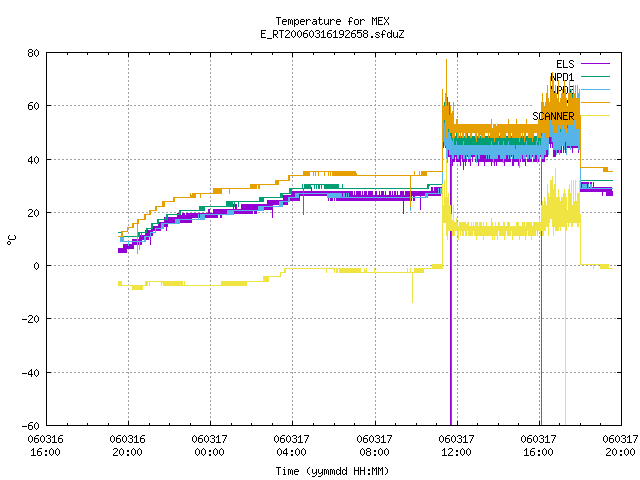
Task: Click the yellow SCANNER legend line sample
Action: (595, 116)
